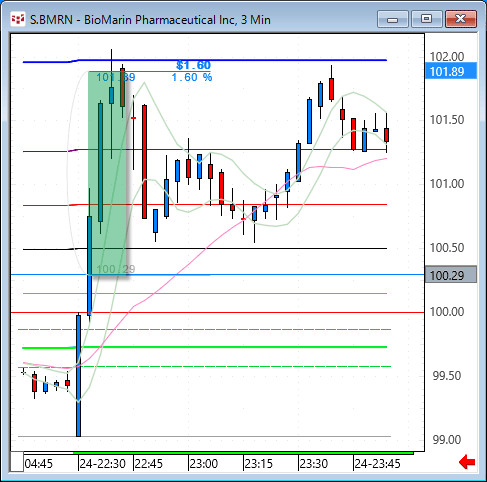This screenshot has width=487, height=482.
Task: Click the window title S.BMRN BioMarin text
Action: [x=150, y=20]
